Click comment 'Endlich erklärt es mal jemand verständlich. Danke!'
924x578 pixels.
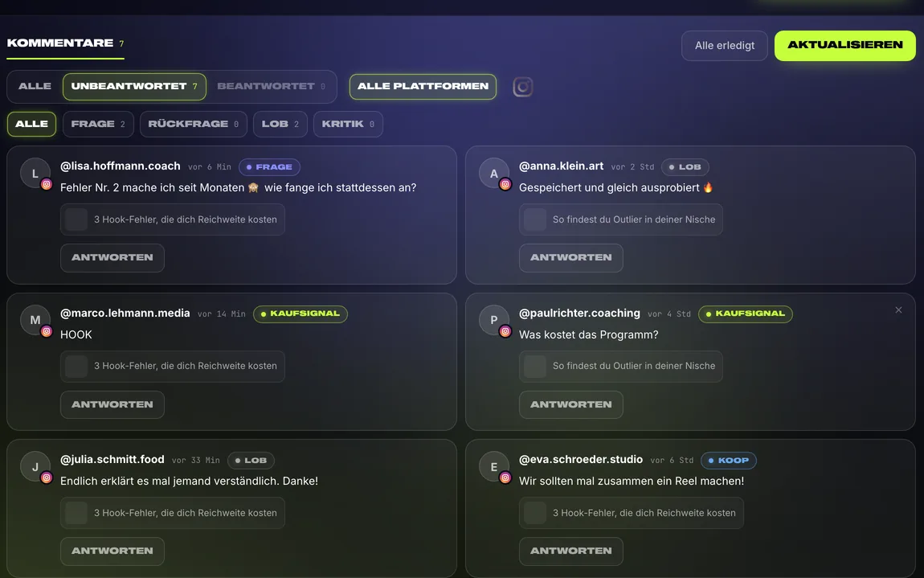pos(189,482)
